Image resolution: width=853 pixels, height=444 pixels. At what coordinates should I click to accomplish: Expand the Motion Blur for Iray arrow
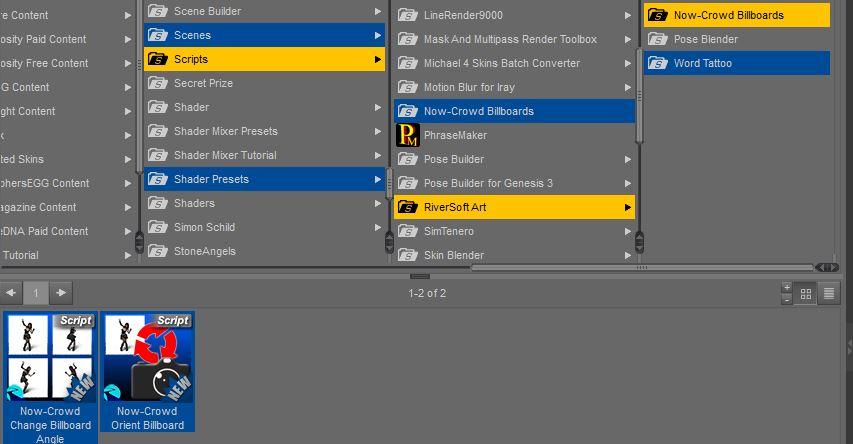(x=627, y=87)
